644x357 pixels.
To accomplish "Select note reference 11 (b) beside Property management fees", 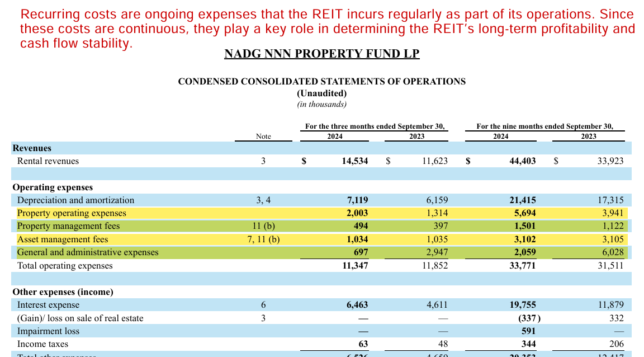I will (263, 226).
